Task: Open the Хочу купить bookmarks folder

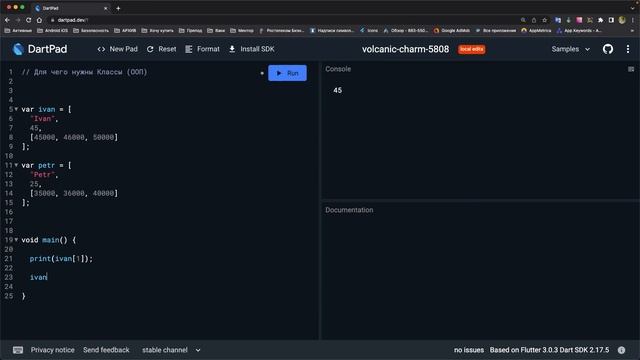Action: coord(157,31)
